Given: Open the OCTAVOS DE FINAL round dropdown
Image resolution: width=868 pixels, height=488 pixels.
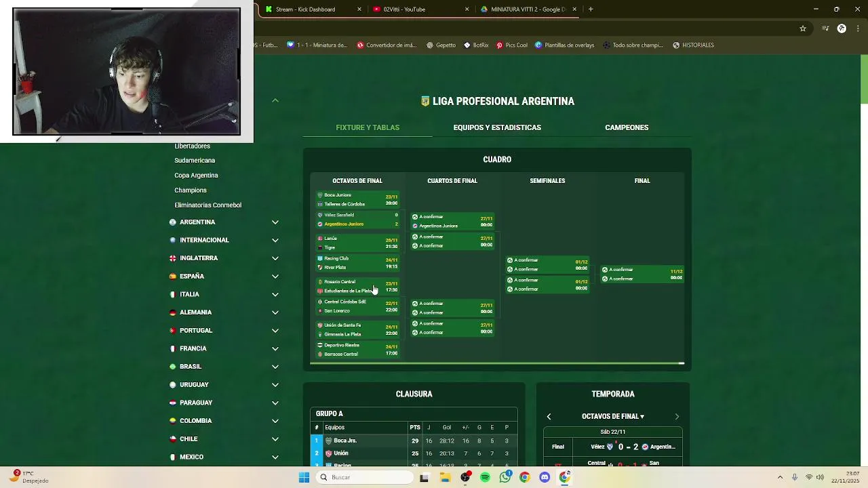Looking at the screenshot, I should (612, 417).
